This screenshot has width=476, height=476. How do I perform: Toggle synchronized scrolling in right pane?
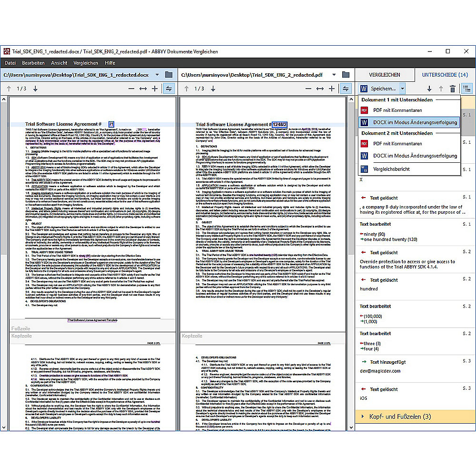346,89
